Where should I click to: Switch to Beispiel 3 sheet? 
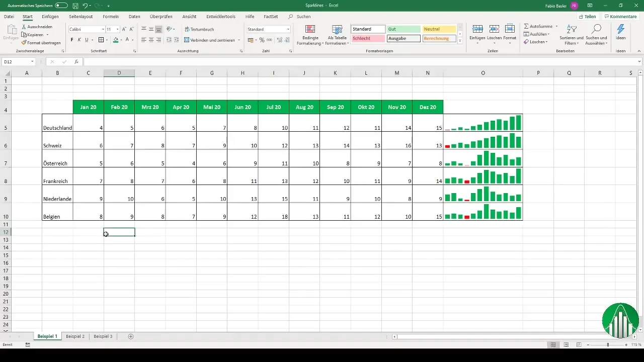103,336
